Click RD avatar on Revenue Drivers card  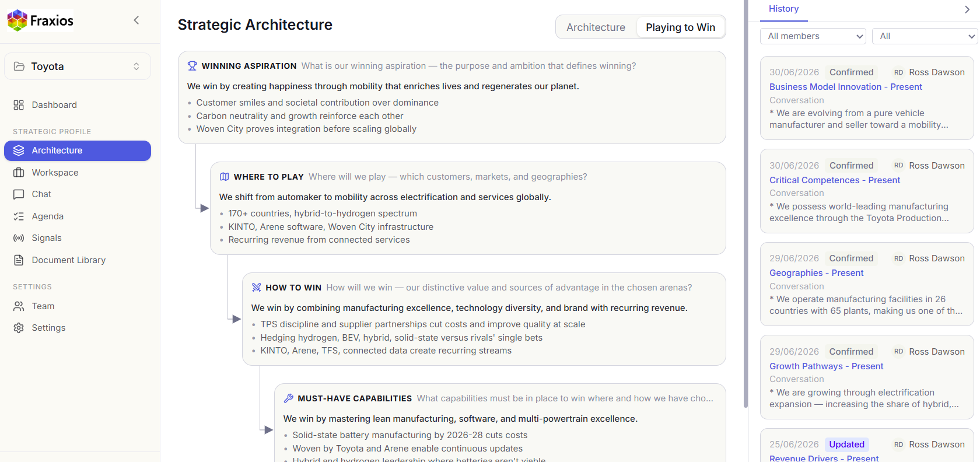pyautogui.click(x=898, y=444)
